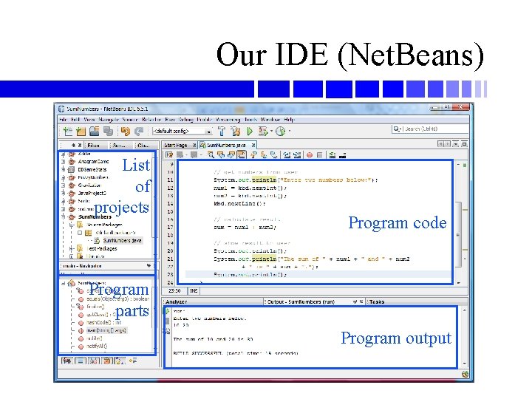
Task: Close the SumNumbers.java editor tab
Action: [x=253, y=145]
